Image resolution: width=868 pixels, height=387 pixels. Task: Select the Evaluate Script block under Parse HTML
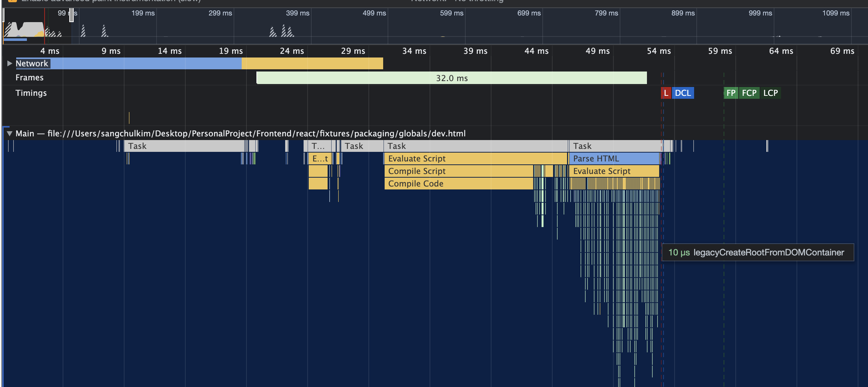tap(614, 171)
